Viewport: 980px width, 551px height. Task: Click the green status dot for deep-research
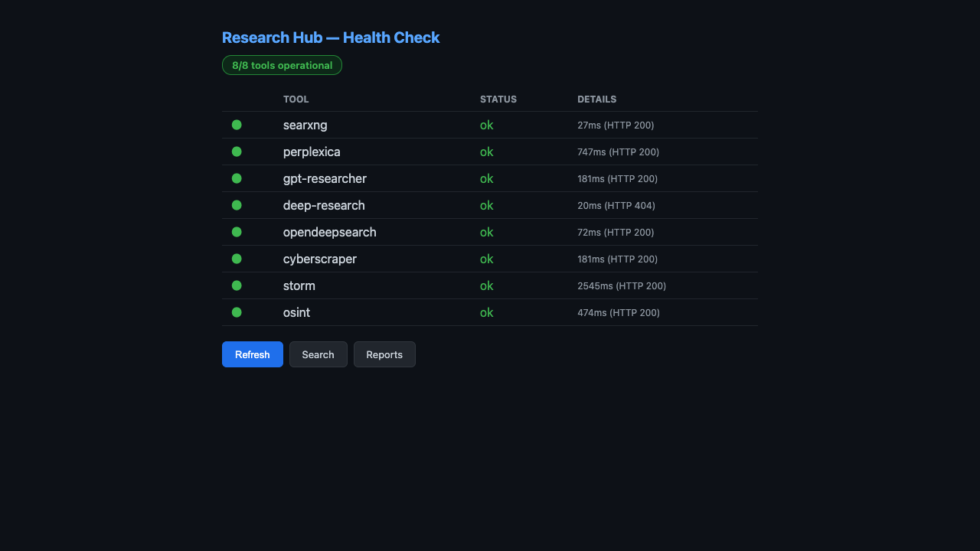click(237, 205)
